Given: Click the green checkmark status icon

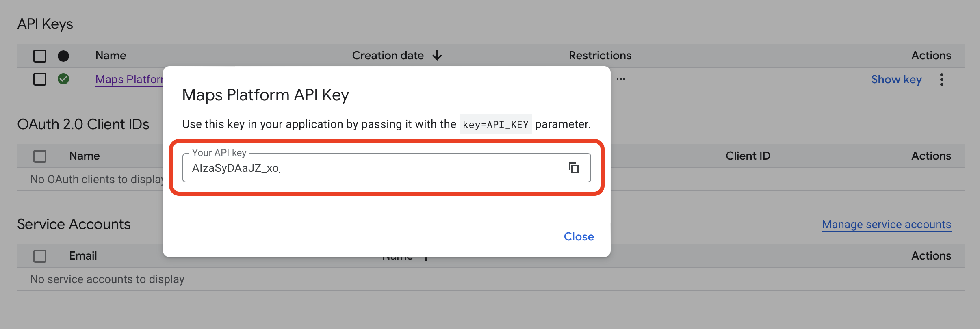Looking at the screenshot, I should point(63,79).
